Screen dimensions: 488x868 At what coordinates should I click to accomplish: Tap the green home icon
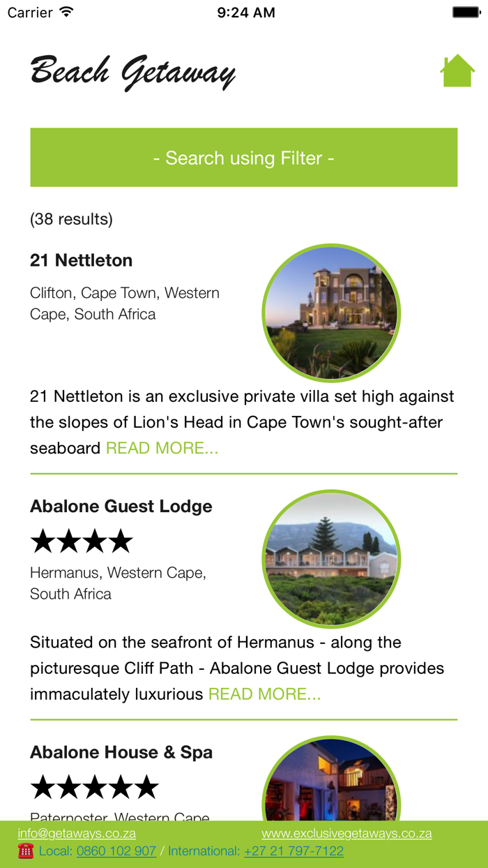click(457, 70)
